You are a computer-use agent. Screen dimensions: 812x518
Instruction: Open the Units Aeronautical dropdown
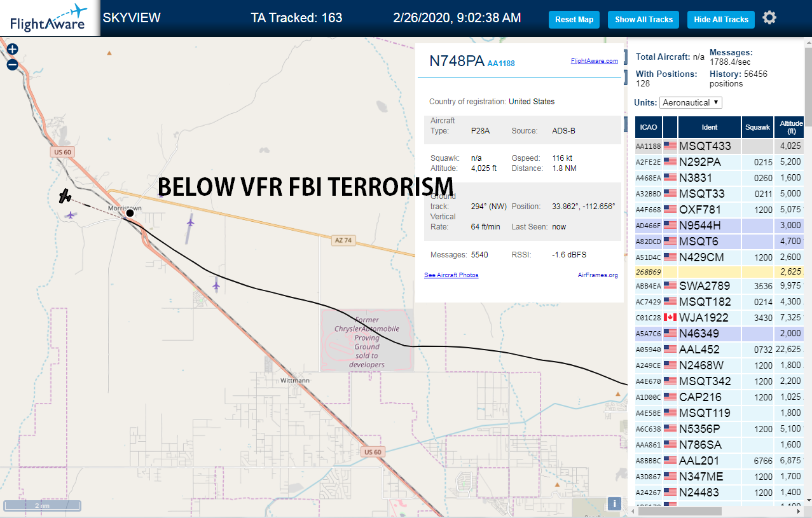click(x=691, y=102)
